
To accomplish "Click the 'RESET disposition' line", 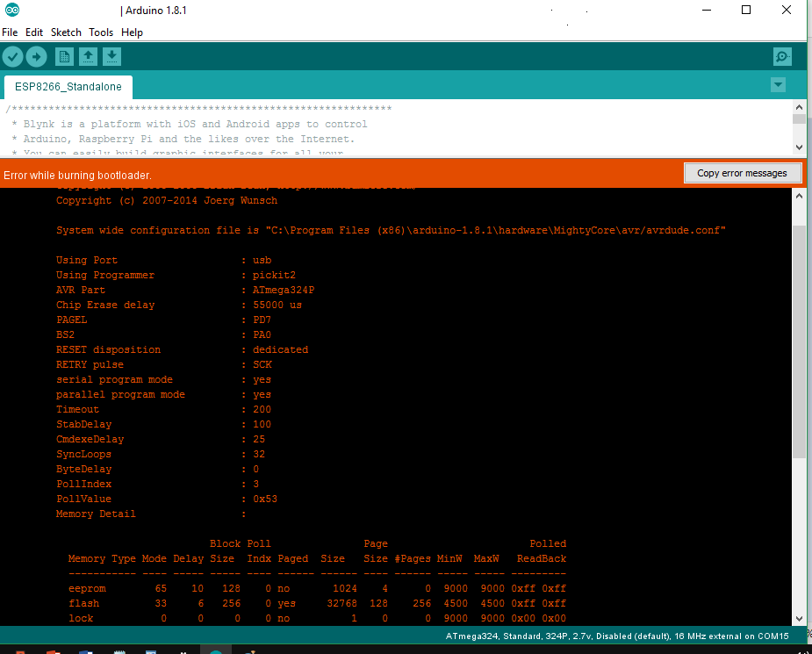I will [182, 349].
